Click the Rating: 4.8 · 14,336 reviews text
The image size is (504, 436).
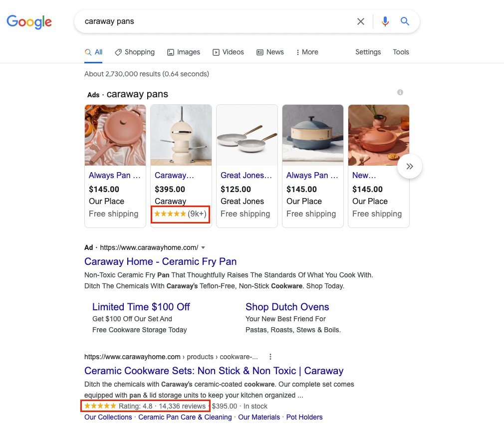(162, 406)
